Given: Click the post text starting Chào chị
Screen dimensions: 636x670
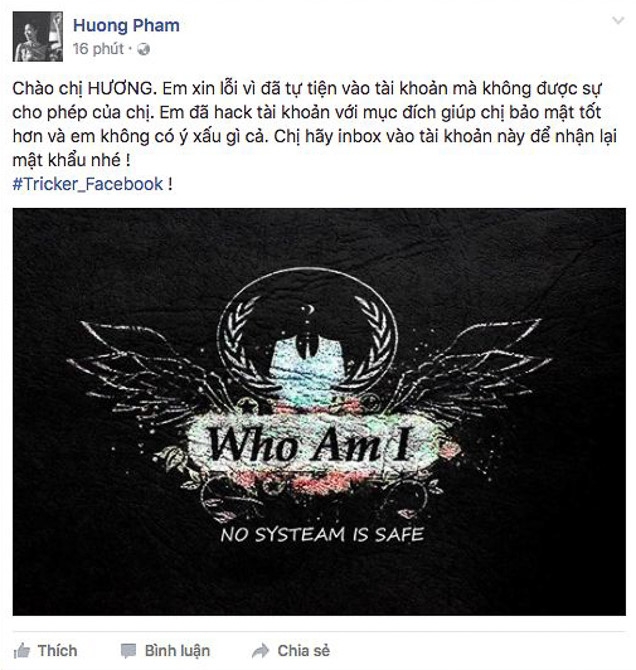Looking at the screenshot, I should pyautogui.click(x=315, y=124).
